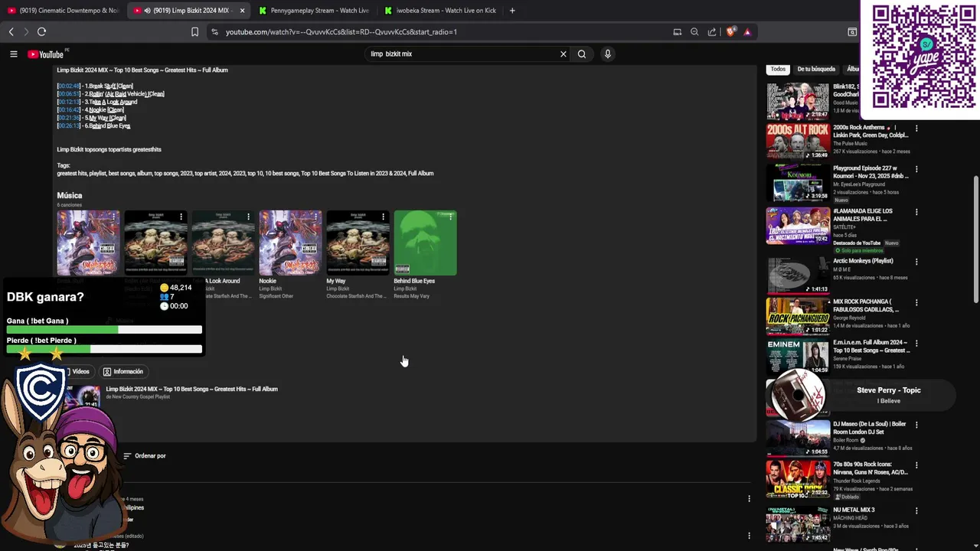Screen dimensions: 980x551
Task: Open options for Eminem Full Album video
Action: [x=916, y=344]
